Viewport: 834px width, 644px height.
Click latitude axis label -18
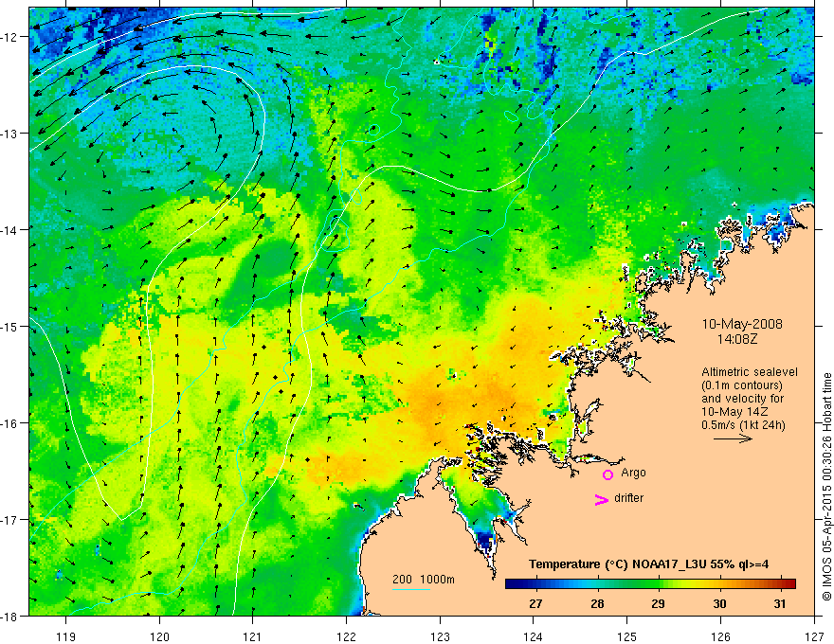click(x=9, y=616)
